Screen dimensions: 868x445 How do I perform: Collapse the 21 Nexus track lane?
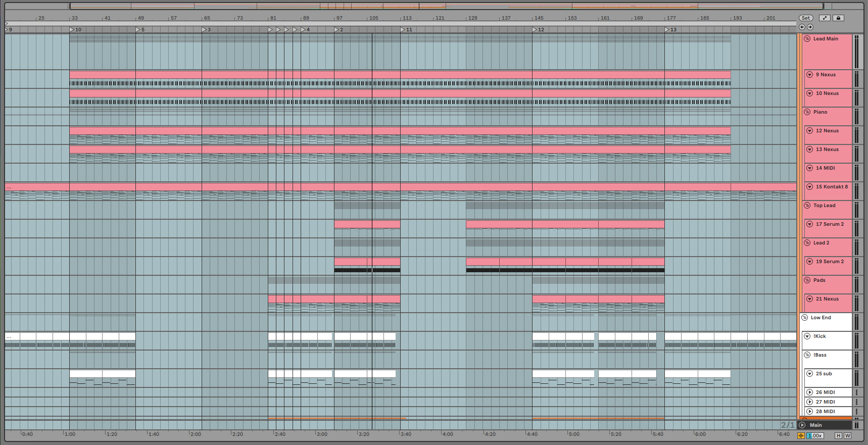pos(809,299)
